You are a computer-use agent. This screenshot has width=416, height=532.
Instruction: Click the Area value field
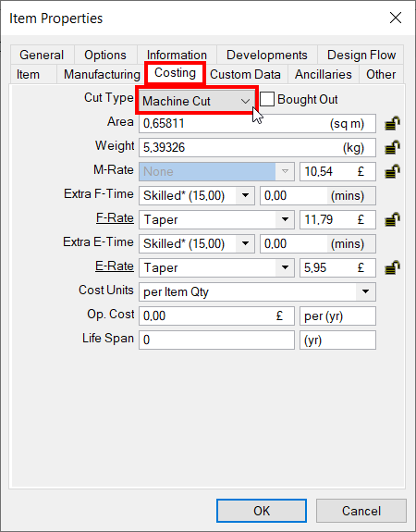click(x=257, y=123)
